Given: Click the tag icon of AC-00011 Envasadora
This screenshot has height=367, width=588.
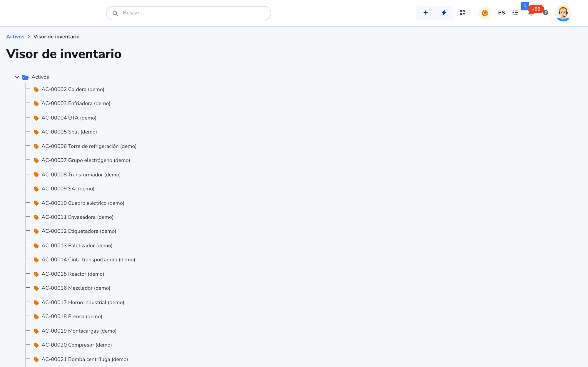Looking at the screenshot, I should point(36,217).
